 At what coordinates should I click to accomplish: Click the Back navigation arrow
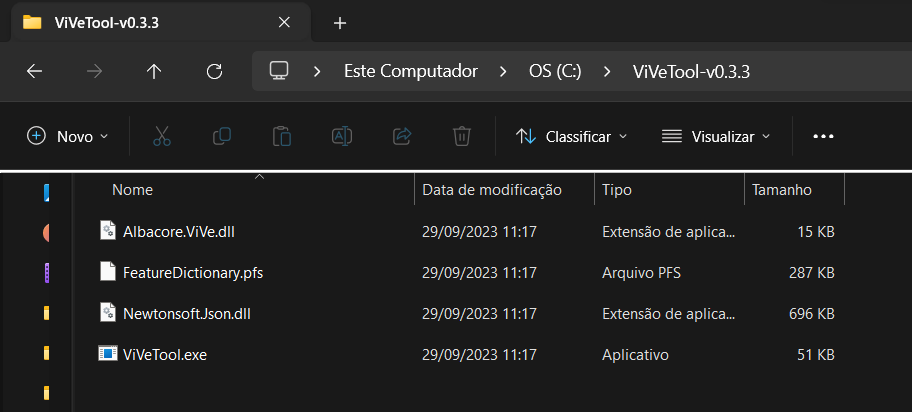point(35,72)
